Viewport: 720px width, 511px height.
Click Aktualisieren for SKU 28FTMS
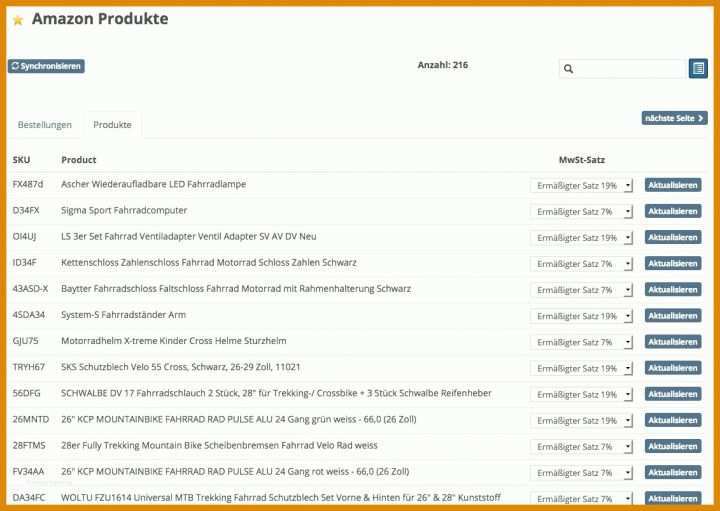[673, 446]
